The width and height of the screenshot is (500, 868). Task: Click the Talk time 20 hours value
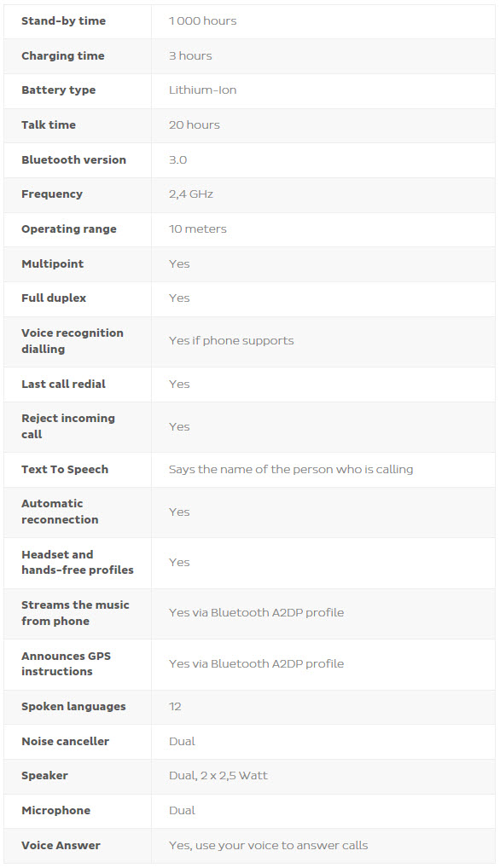195,125
